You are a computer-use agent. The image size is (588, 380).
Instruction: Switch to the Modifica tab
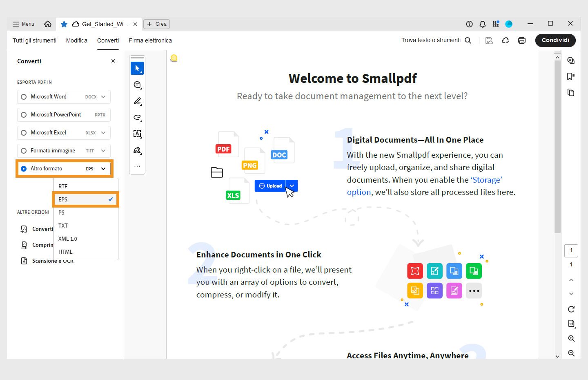76,40
